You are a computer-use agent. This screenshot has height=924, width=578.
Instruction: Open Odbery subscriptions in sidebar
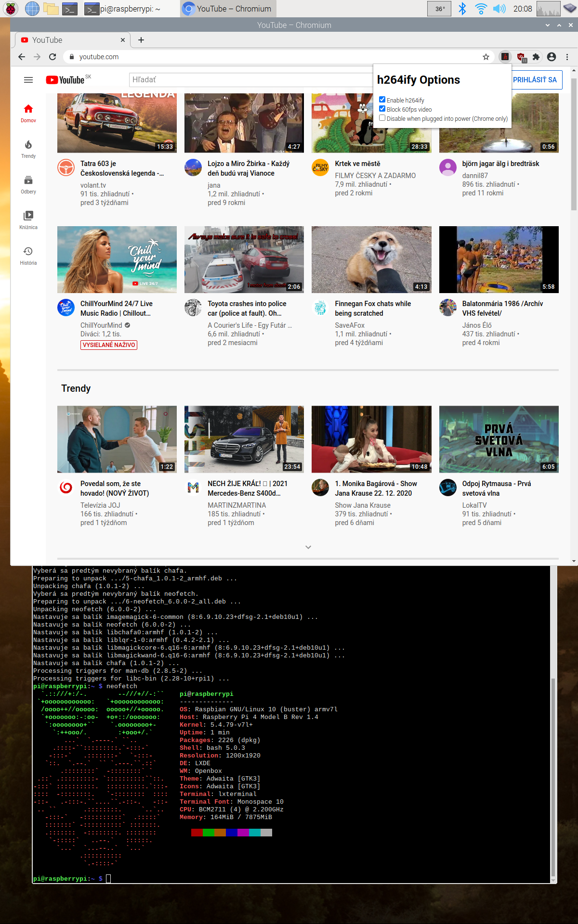coord(28,184)
